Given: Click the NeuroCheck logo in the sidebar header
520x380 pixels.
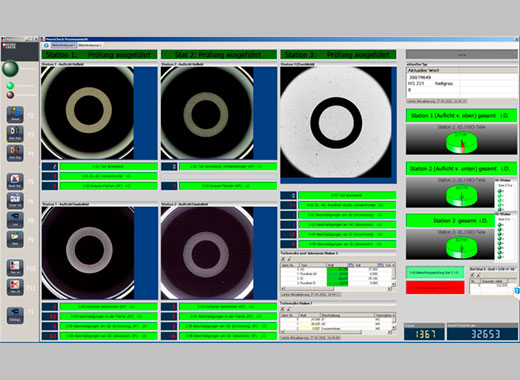Looking at the screenshot, I should click(9, 46).
